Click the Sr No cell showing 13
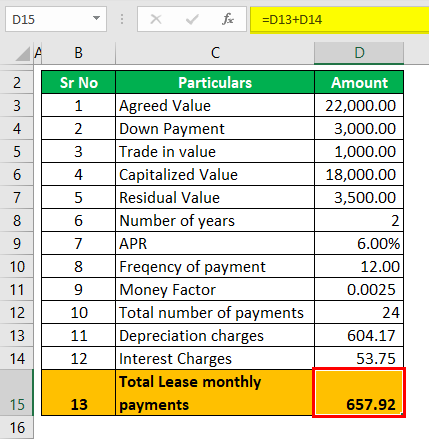 (x=79, y=393)
